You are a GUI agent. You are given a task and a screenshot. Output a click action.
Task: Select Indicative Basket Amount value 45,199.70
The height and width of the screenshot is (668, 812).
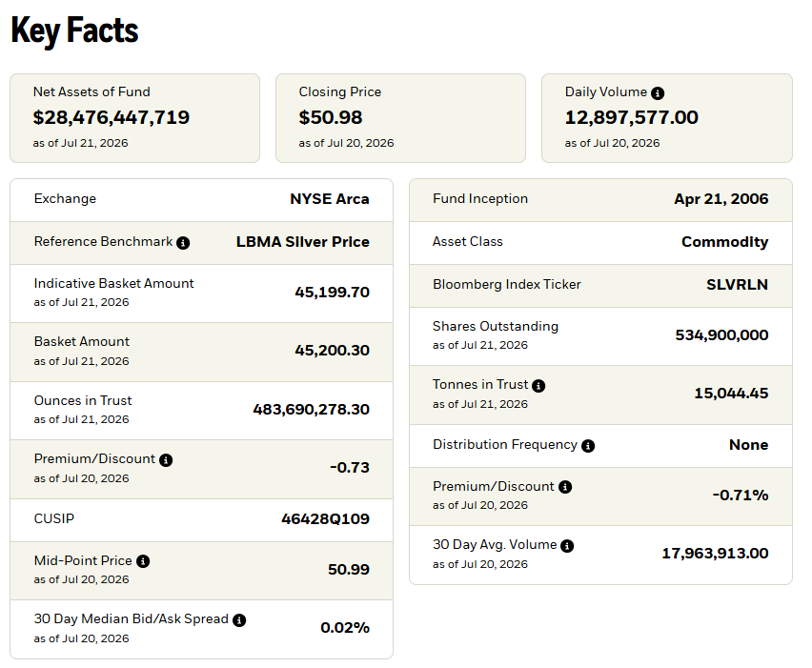[332, 293]
